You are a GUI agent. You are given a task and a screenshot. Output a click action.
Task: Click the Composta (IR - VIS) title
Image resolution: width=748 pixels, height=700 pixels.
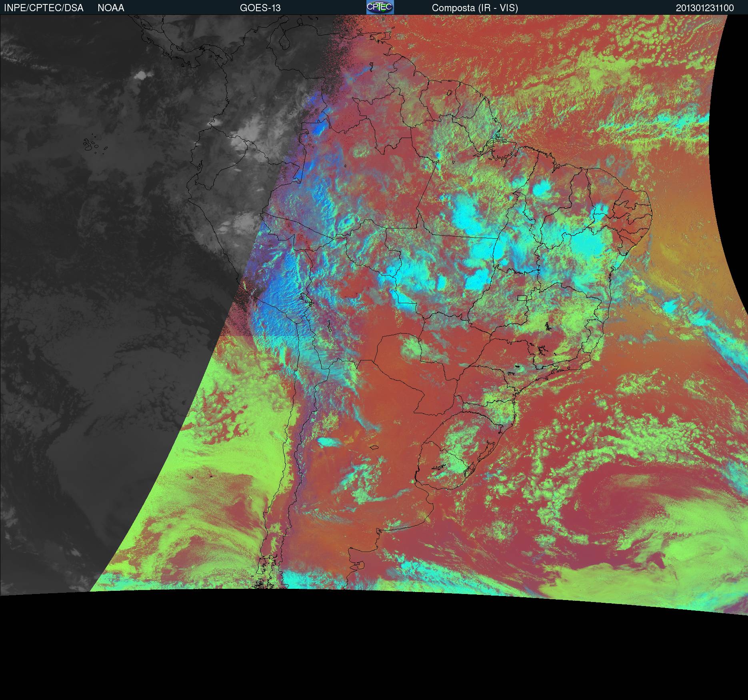click(x=475, y=8)
